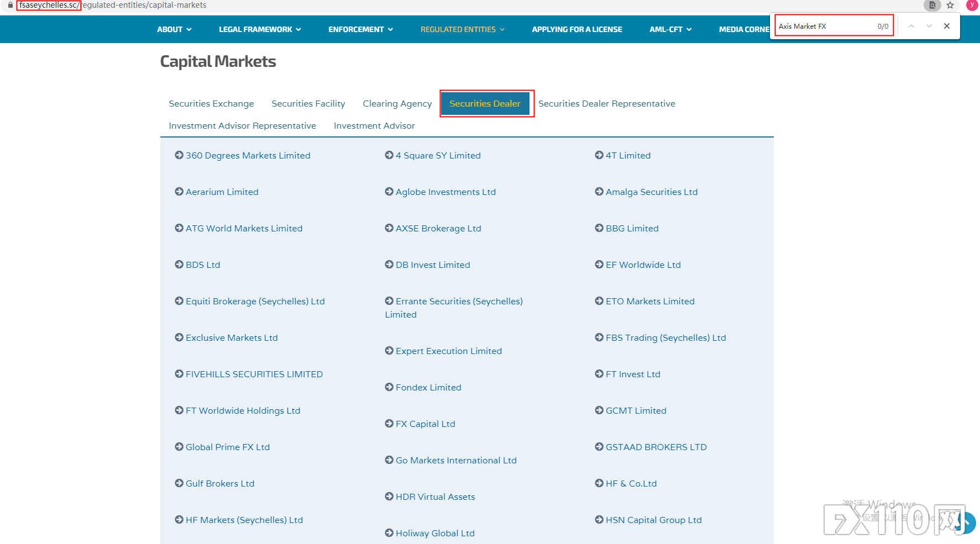Click arrow icon beside 360 Degrees Markets Limited
This screenshot has height=544, width=980.
179,155
